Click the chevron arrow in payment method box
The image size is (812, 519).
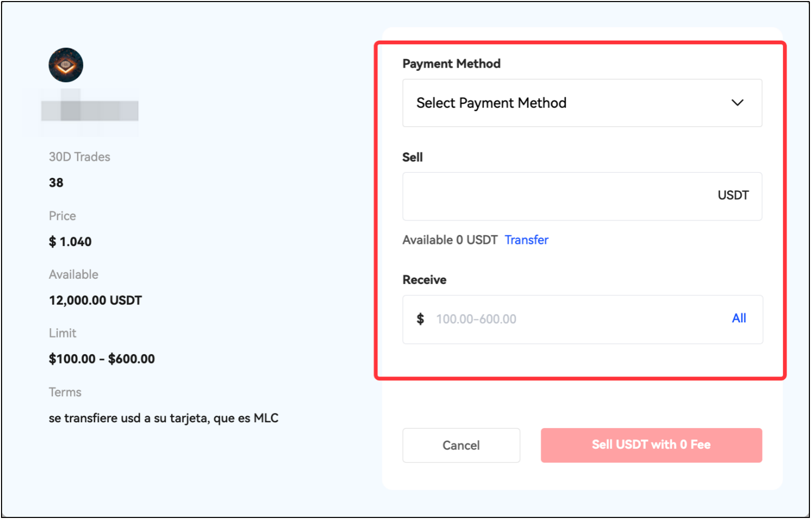pos(737,102)
